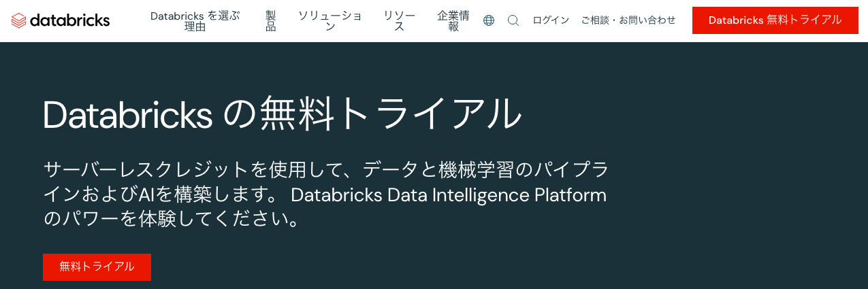Click the word Databricks in the large heading

tap(128, 114)
